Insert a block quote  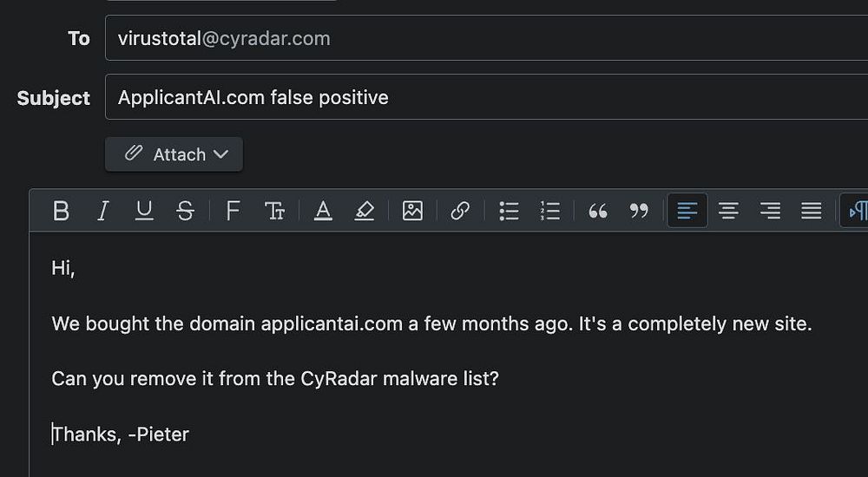[x=597, y=211]
